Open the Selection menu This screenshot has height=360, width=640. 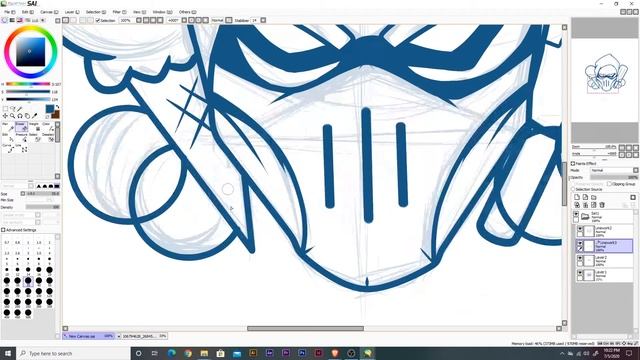(x=96, y=12)
